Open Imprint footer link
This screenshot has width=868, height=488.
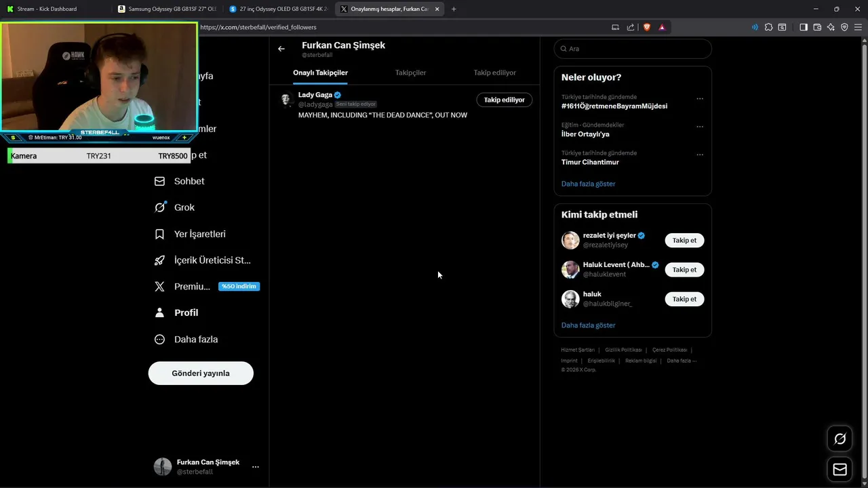pos(569,361)
